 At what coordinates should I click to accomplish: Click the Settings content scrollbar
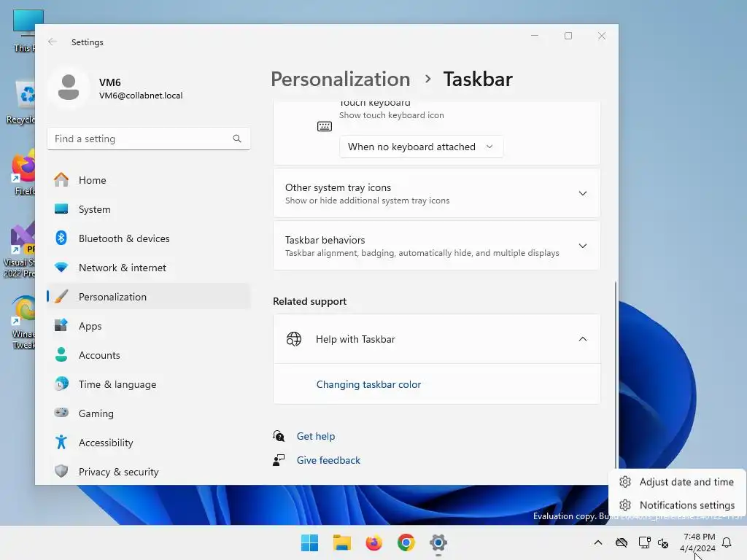(616, 374)
